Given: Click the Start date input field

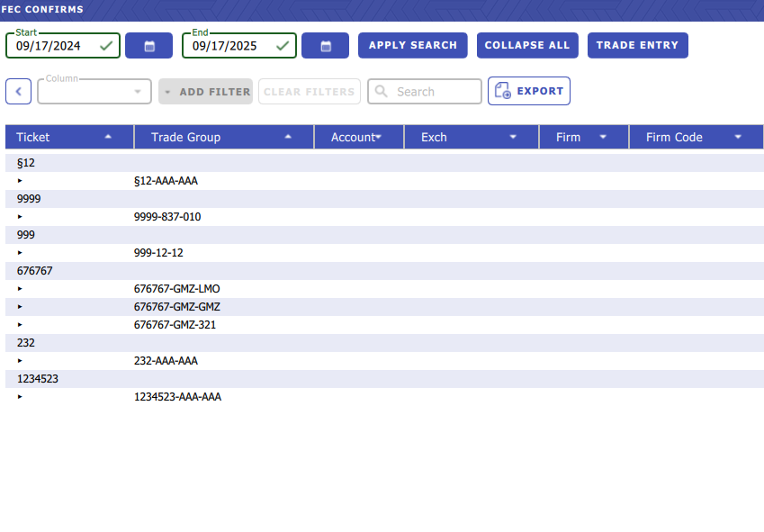Looking at the screenshot, I should (x=54, y=46).
